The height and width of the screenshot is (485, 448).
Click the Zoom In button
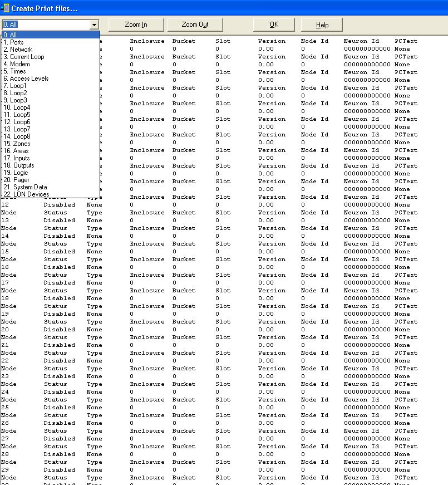point(136,25)
